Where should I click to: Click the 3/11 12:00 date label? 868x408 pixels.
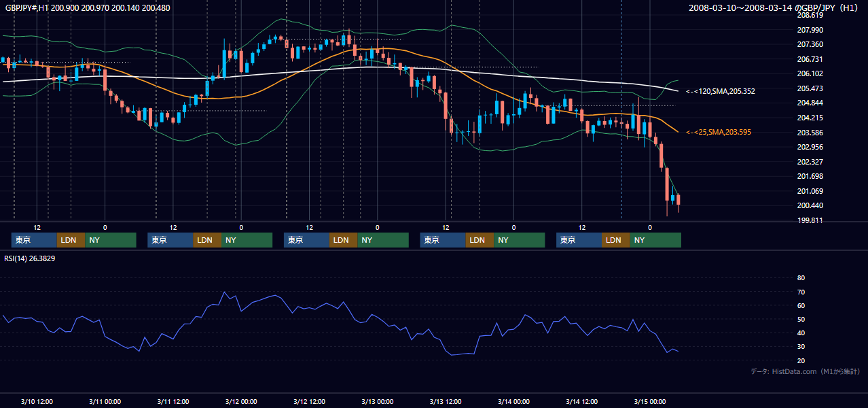point(173,402)
